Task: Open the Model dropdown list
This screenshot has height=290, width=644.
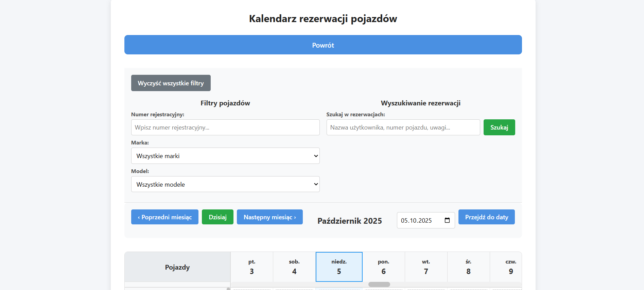Action: tap(225, 184)
